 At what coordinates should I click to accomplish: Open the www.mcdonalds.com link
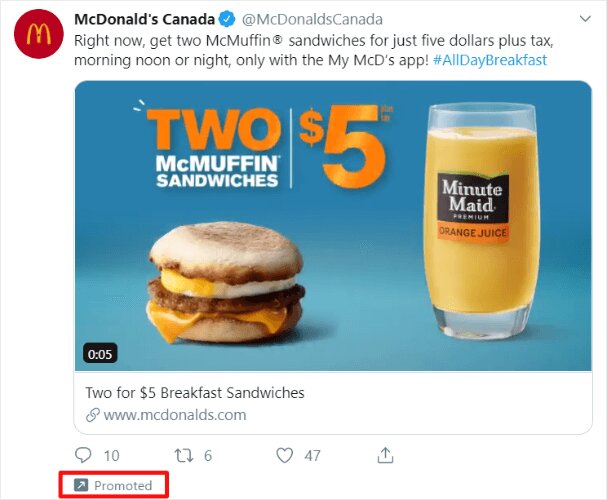[175, 414]
